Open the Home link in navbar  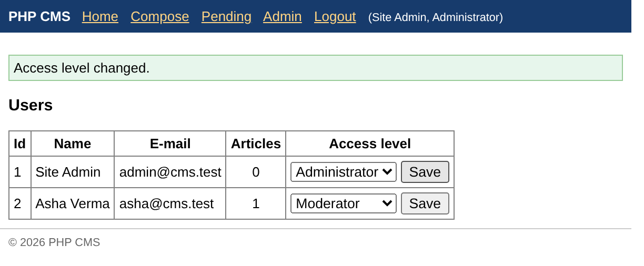point(100,17)
